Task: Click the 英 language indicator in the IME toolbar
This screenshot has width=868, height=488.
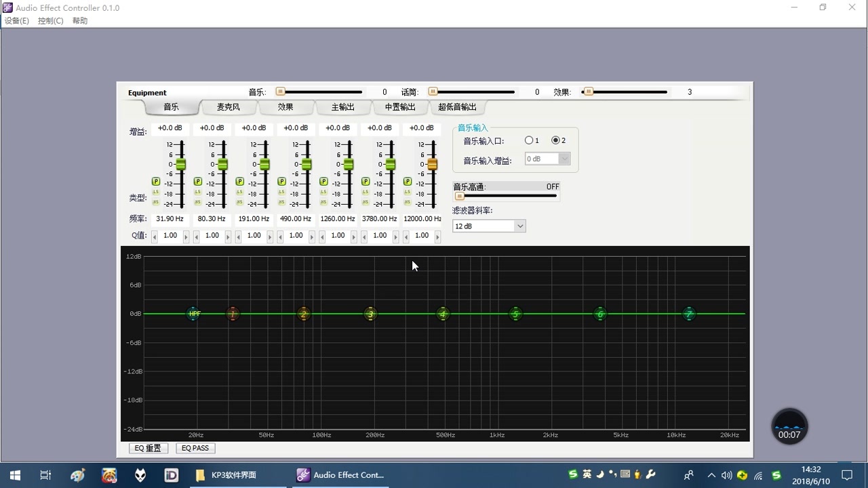Action: point(587,474)
